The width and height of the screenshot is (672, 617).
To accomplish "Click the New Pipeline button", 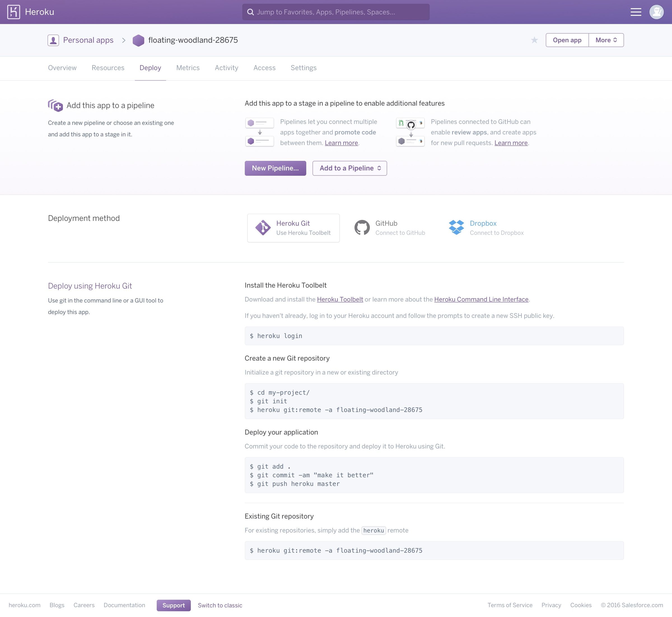I will point(275,168).
